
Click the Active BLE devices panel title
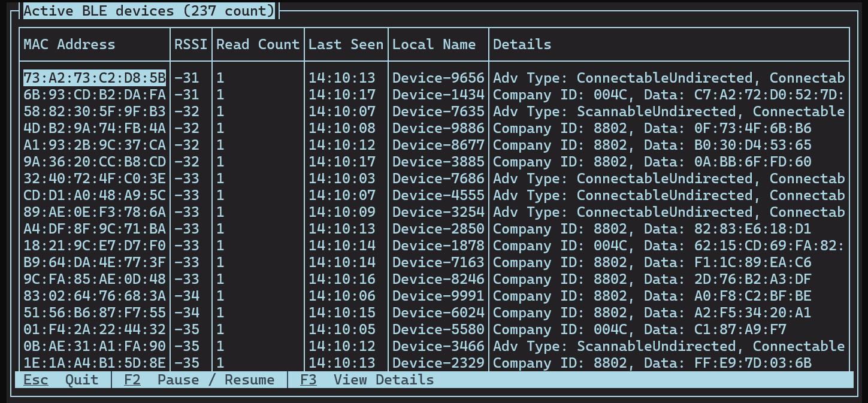point(149,11)
